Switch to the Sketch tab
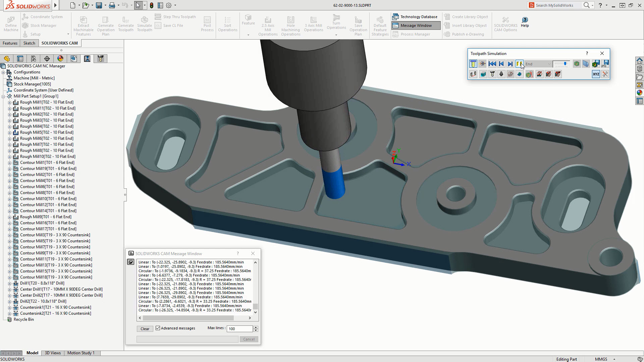The image size is (644, 362). pyautogui.click(x=29, y=43)
